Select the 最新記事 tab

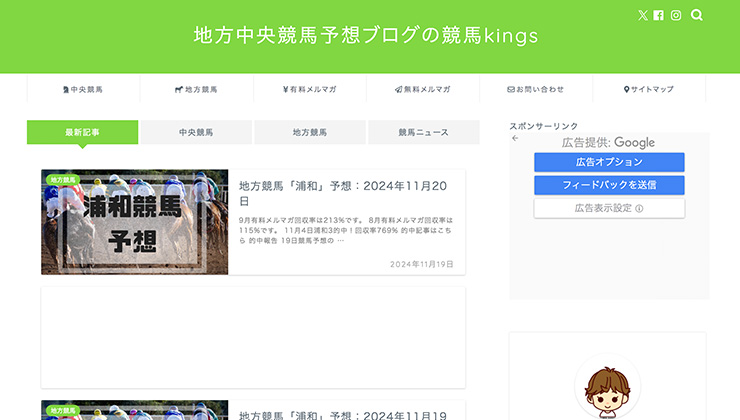(83, 132)
